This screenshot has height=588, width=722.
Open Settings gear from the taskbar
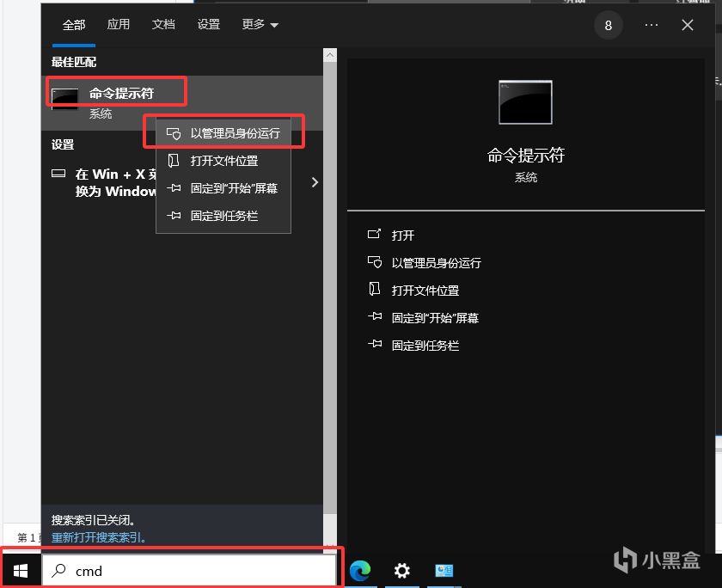click(x=401, y=571)
